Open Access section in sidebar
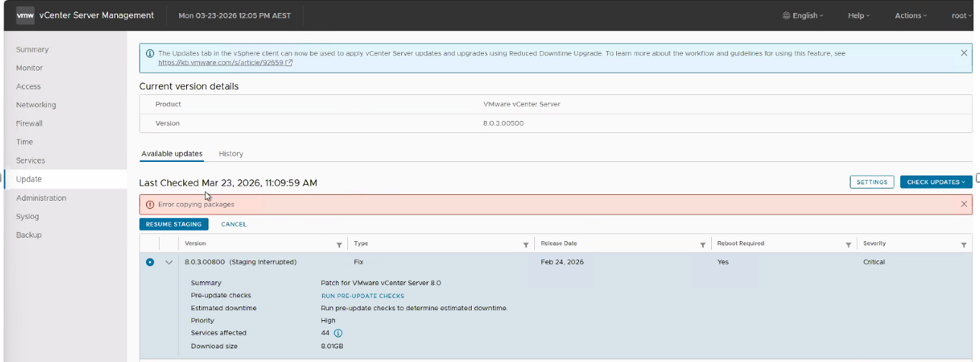 [x=29, y=86]
